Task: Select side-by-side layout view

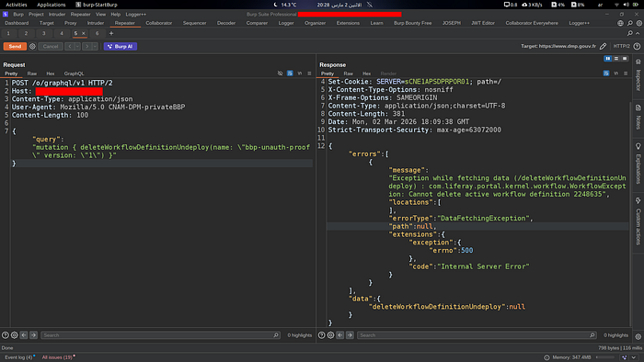Action: click(x=608, y=59)
